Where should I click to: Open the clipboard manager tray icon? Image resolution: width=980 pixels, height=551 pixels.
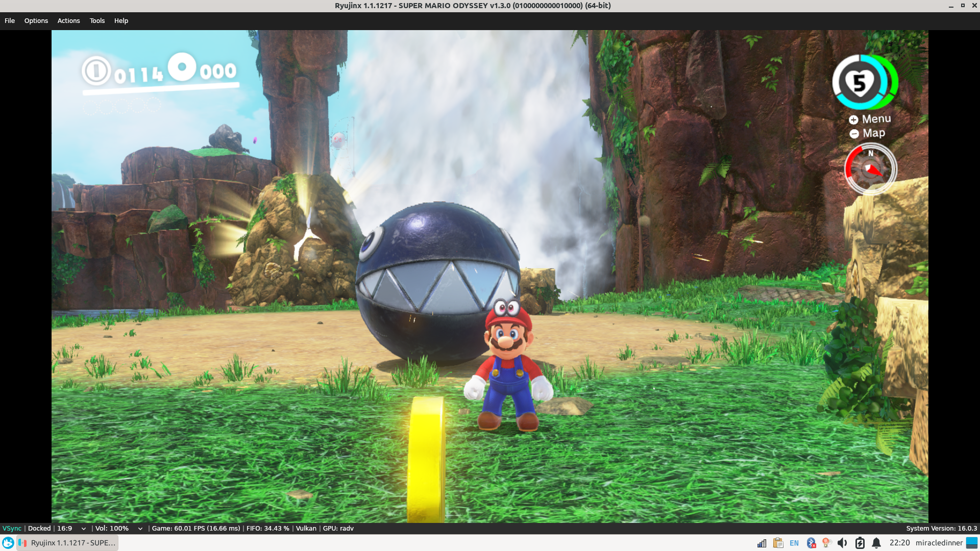tap(778, 543)
